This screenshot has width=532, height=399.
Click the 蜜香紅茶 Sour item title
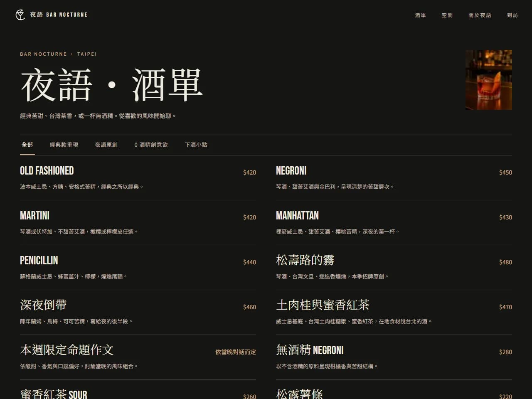(54, 394)
